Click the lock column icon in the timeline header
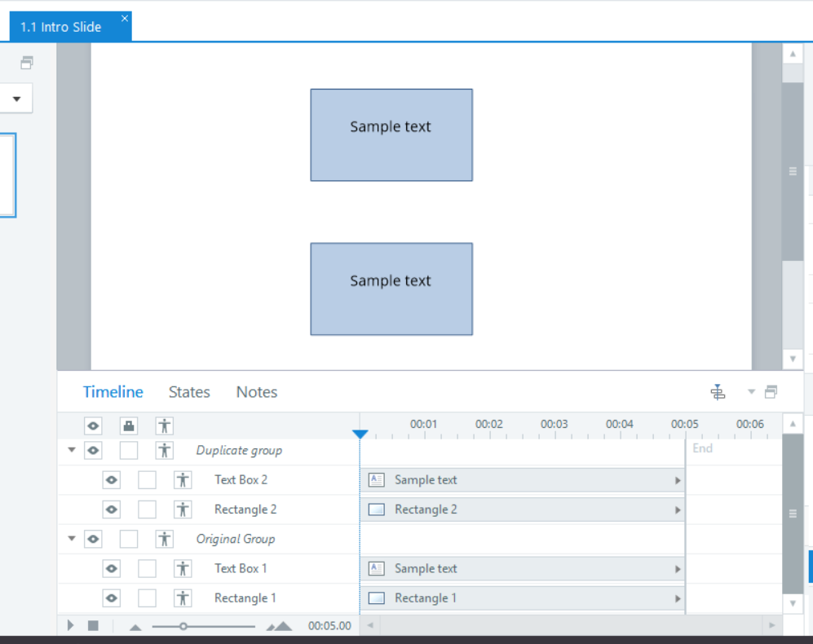Image resolution: width=813 pixels, height=644 pixels. (x=128, y=425)
